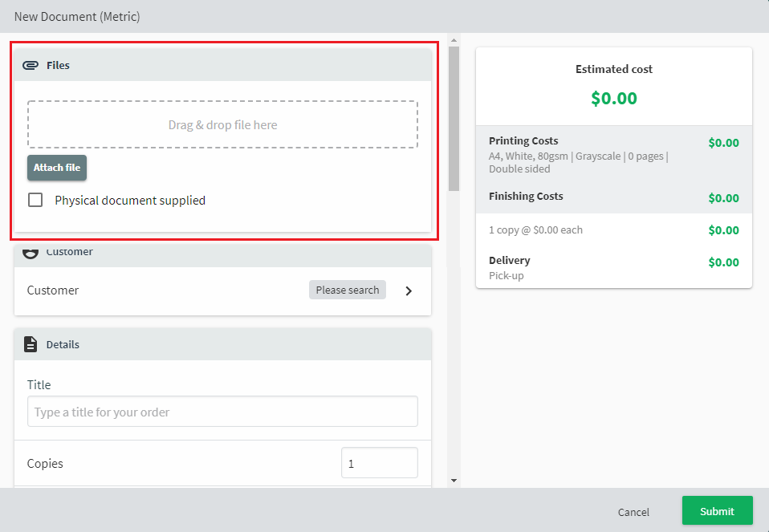Click the paperclip Files icon

[31, 65]
